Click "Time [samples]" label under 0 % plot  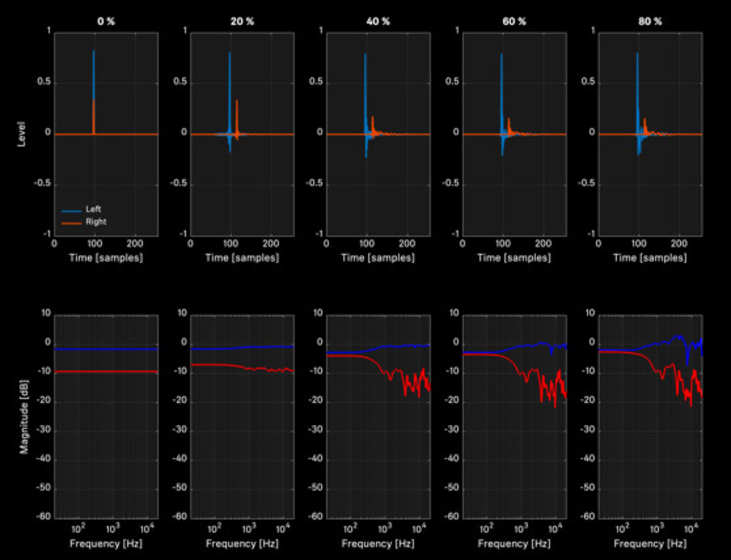[106, 258]
